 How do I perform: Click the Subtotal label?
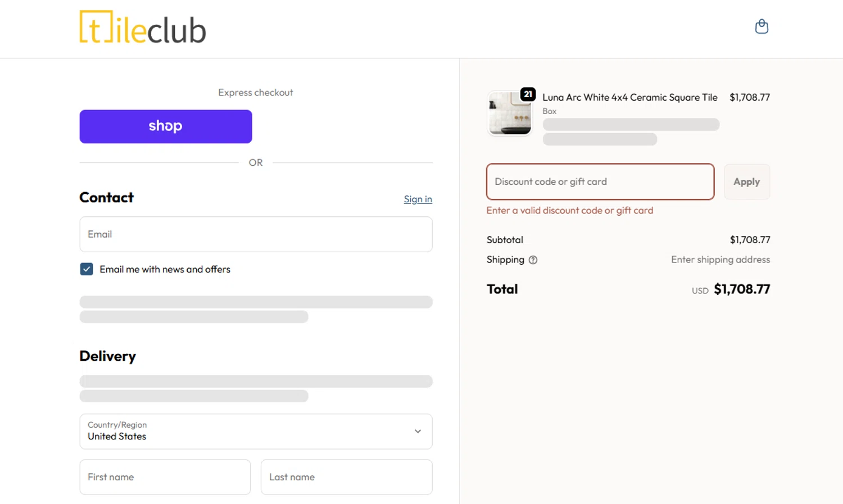click(x=505, y=240)
